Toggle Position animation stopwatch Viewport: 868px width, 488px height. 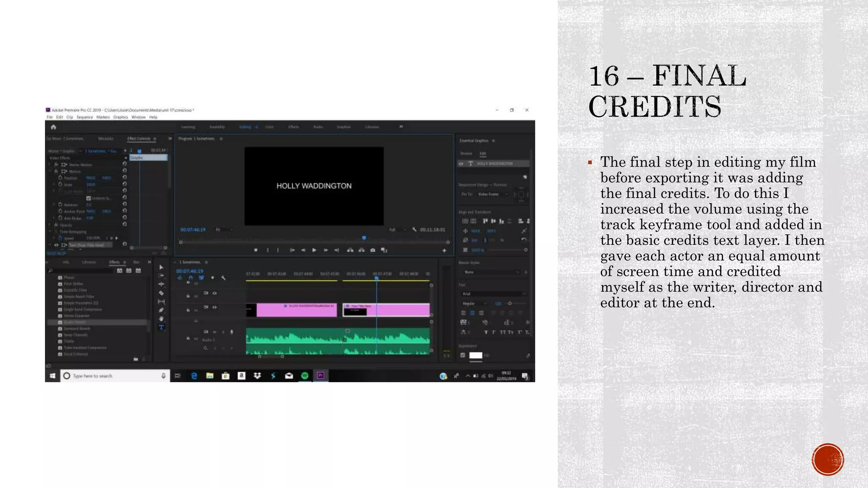60,178
